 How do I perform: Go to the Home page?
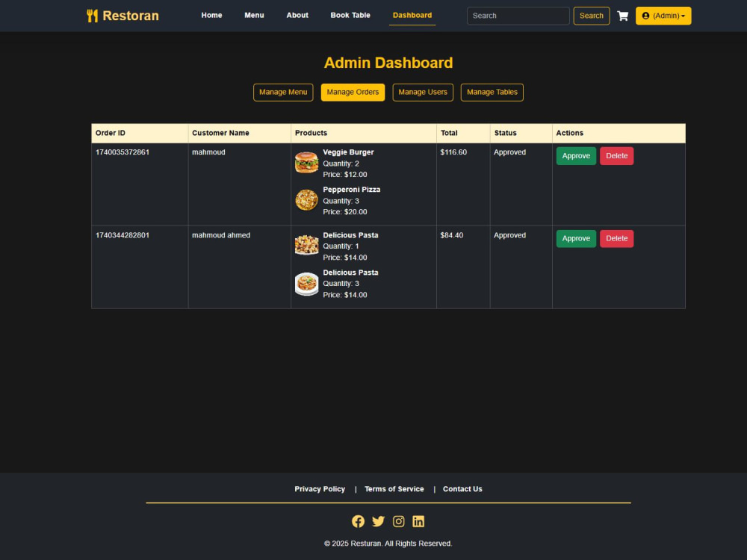[x=211, y=15]
